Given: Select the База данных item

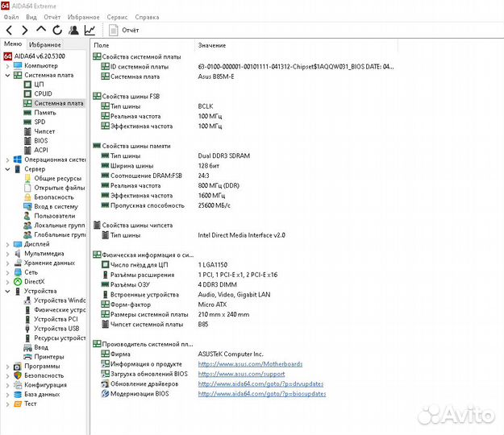Looking at the screenshot, I should [42, 394].
